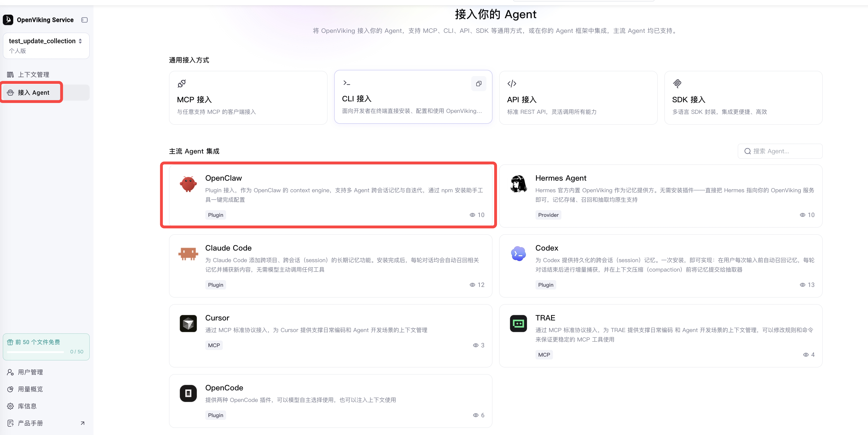Click the Codex cloud icon
This screenshot has width=868, height=435.
tap(518, 254)
